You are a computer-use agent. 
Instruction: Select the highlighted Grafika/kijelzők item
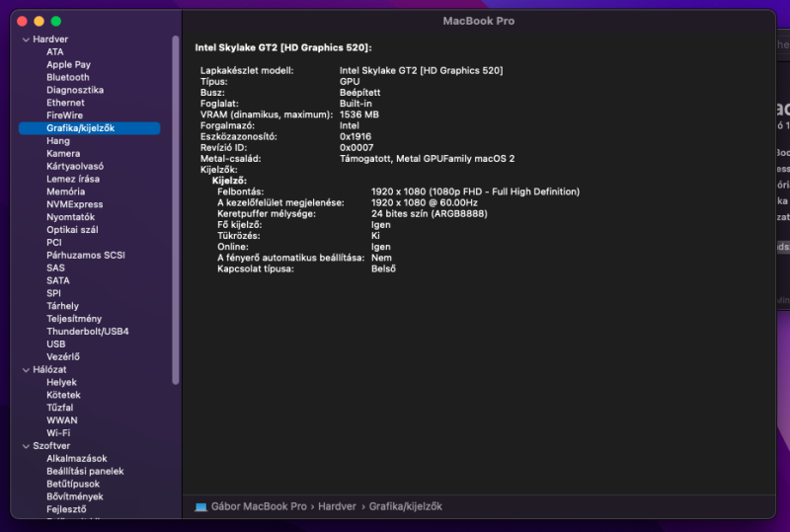tap(90, 128)
